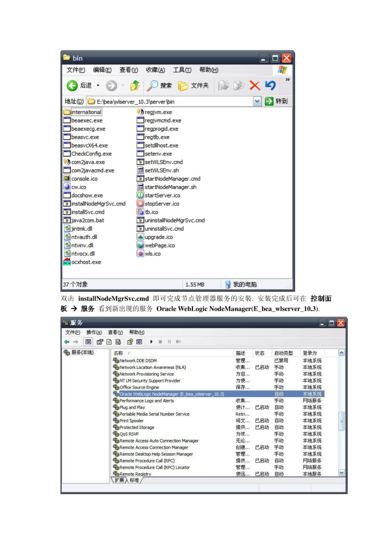Click Export list icon in Services toolbar

[118, 342]
